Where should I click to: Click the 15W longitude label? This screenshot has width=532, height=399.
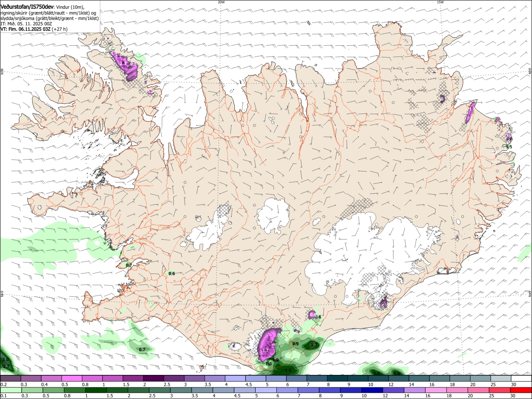click(x=440, y=2)
